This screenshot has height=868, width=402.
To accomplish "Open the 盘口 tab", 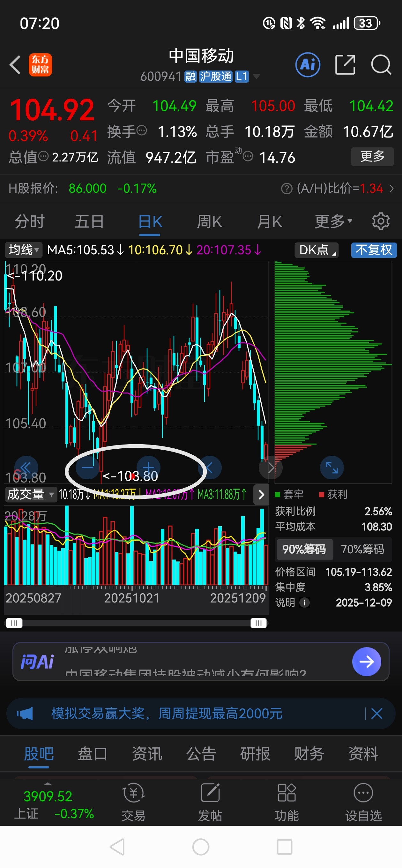I will (93, 754).
